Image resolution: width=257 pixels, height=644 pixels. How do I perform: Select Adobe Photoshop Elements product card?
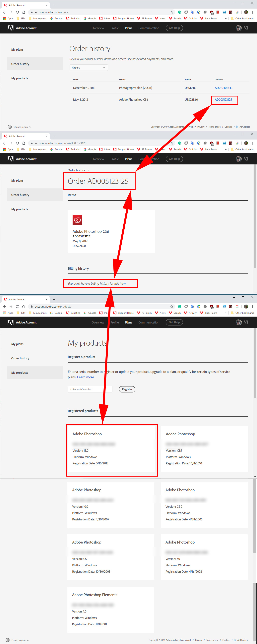(x=111, y=610)
